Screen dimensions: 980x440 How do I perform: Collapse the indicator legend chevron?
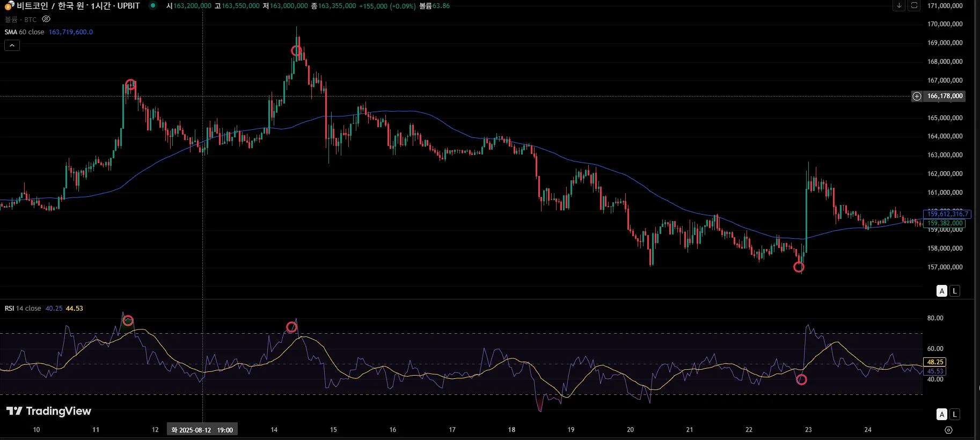point(12,46)
